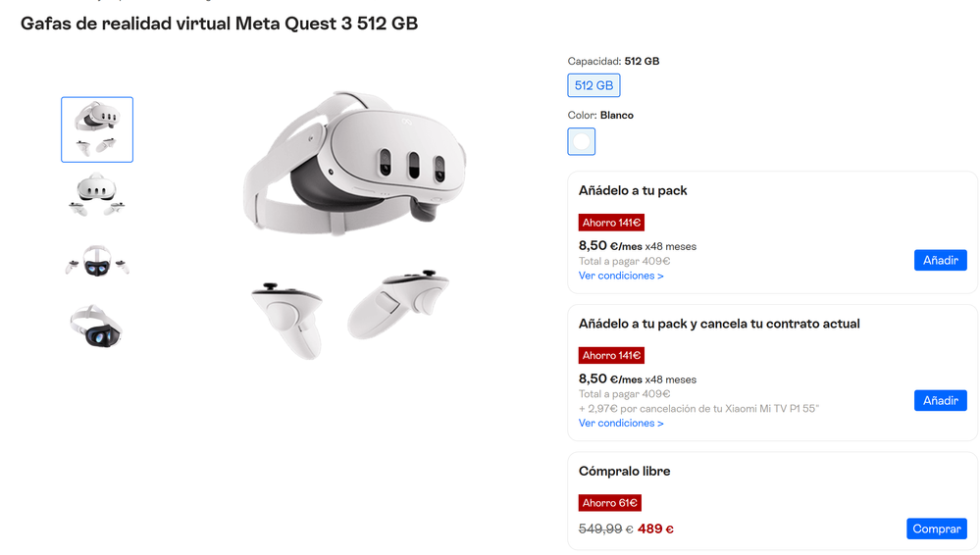Click the crossed-out 549,99 € price
980x555 pixels.
605,529
